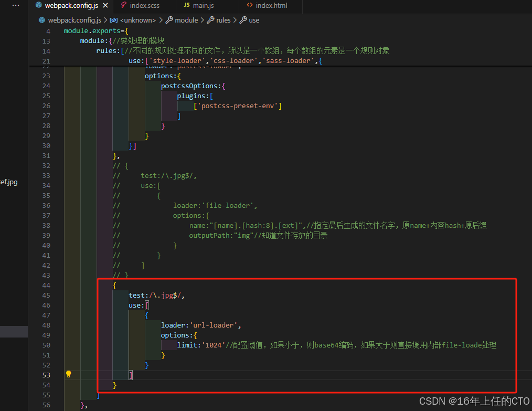The width and height of the screenshot is (532, 411).
Task: Click the wrench icon before rules breadcrumb
Action: (x=211, y=20)
